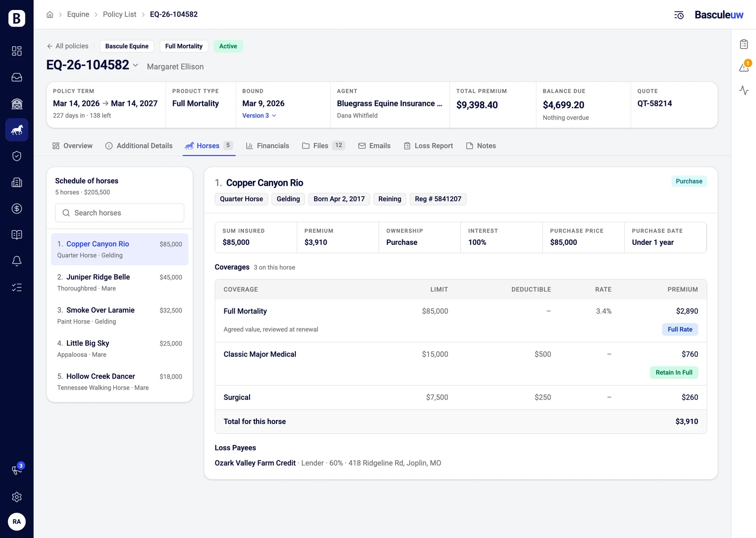Open the warning alerts icon with badge
756x538 pixels.
click(x=744, y=67)
